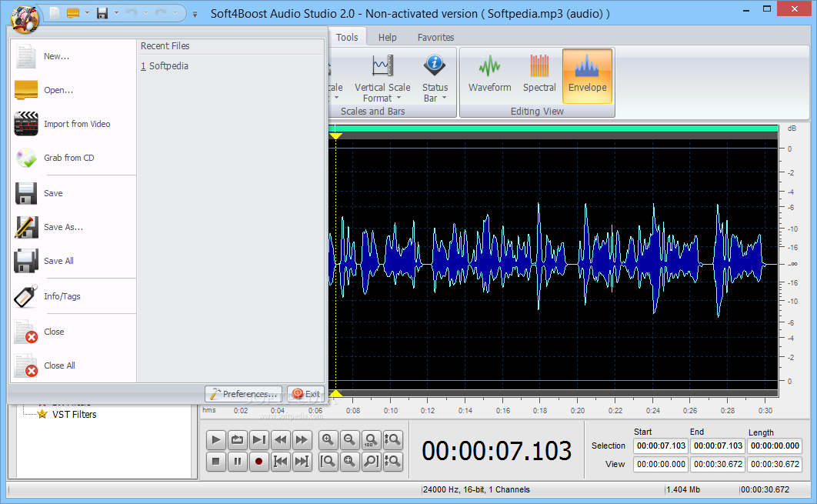Click '1.404 Mb' status bar text
The width and height of the screenshot is (817, 504).
683,490
